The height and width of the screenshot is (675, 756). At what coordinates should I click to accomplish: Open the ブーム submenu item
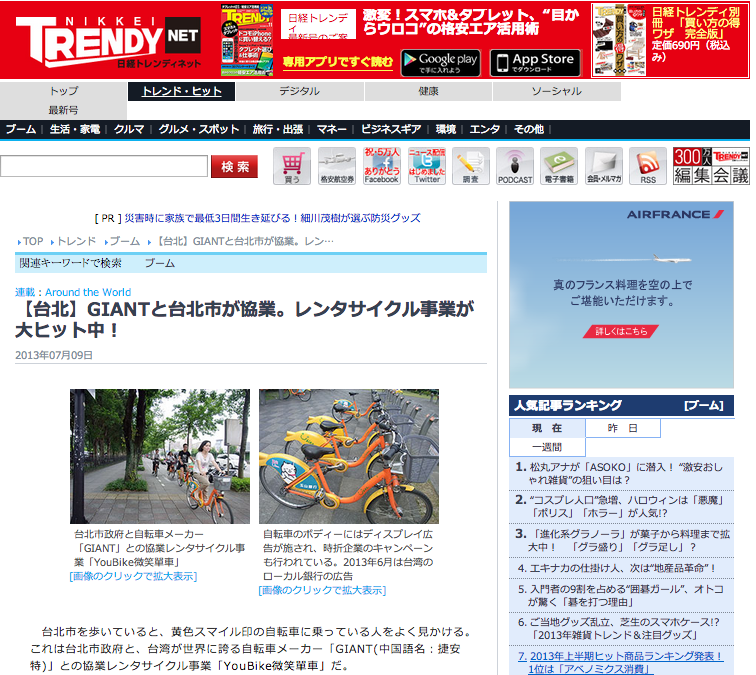21,129
